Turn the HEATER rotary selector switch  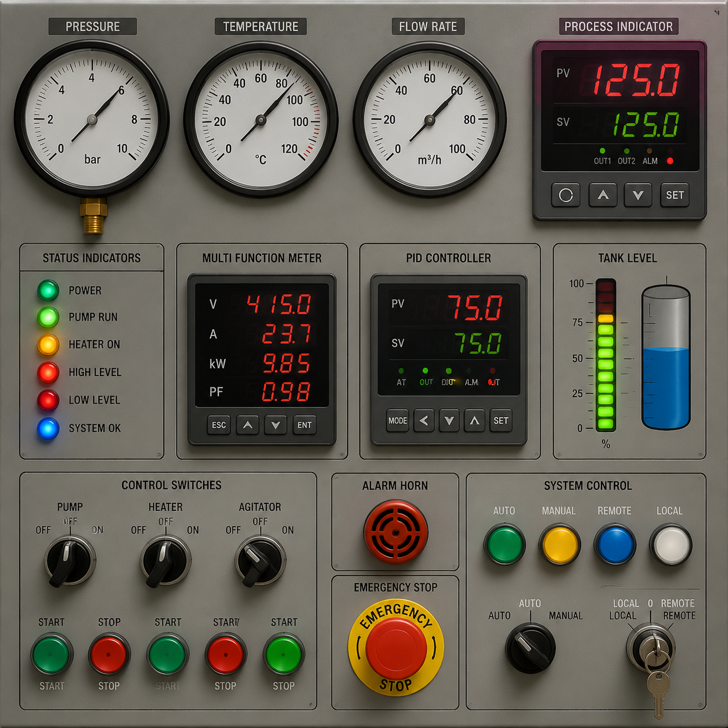click(x=165, y=561)
